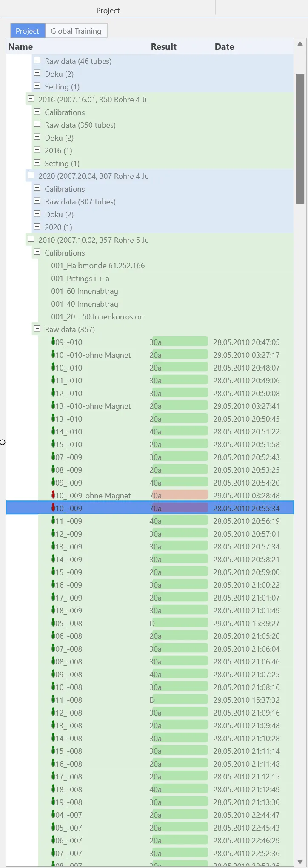Click the red tube icon of selected 10_-009
This screenshot has width=308, height=868.
click(53, 508)
